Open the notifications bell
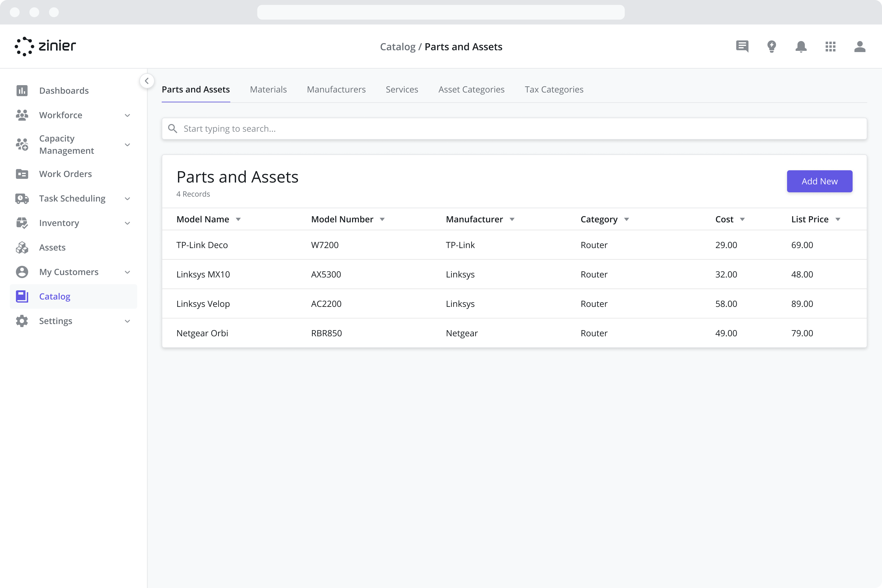The image size is (882, 588). [801, 47]
